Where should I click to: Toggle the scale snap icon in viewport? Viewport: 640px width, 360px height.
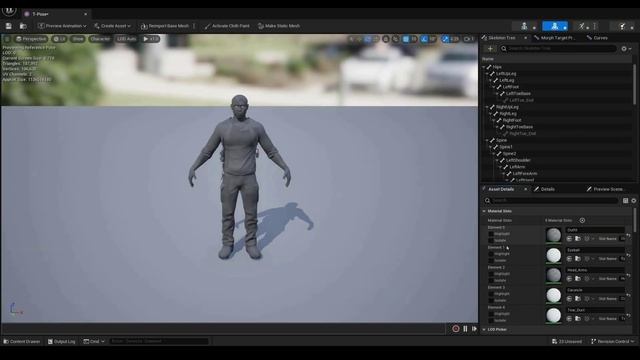[445, 39]
